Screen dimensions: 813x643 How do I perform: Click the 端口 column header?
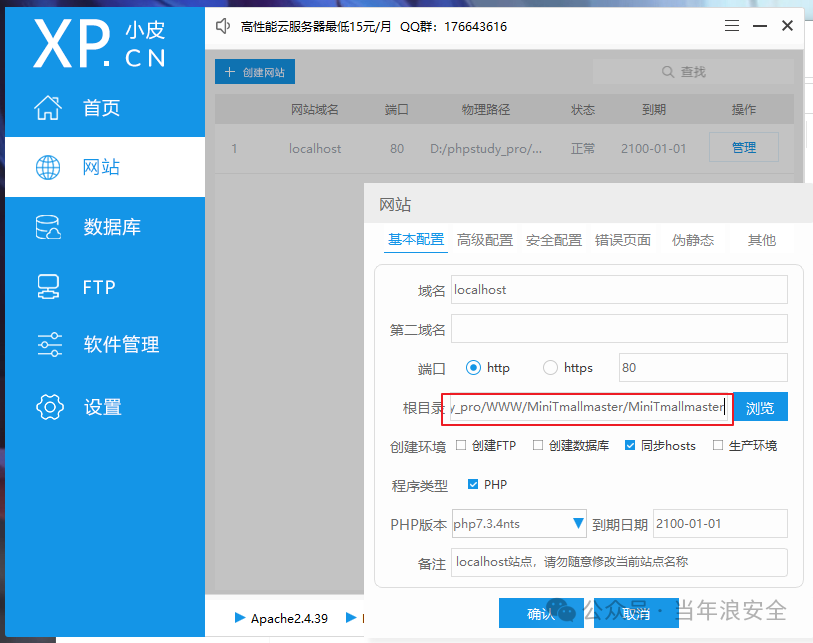pos(397,109)
